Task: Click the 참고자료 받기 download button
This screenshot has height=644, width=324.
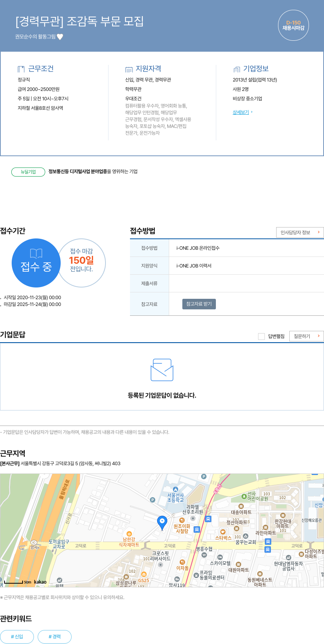Action: tap(199, 304)
